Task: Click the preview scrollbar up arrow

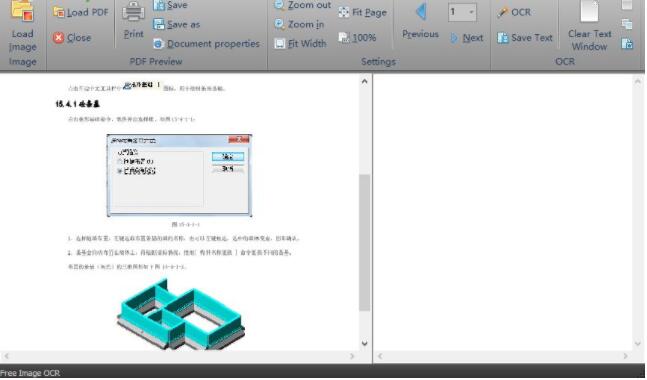Action: coord(364,81)
